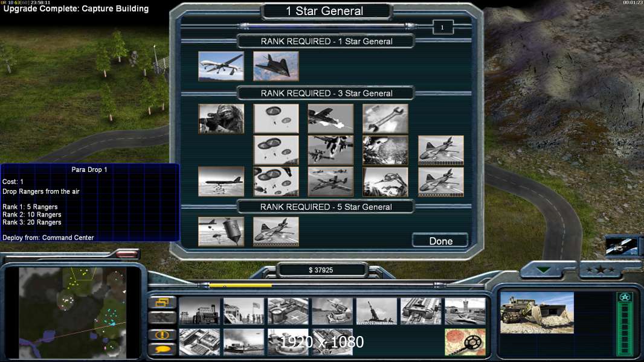Click 'RANK REQUIRED - 5 Star General' header

point(326,207)
